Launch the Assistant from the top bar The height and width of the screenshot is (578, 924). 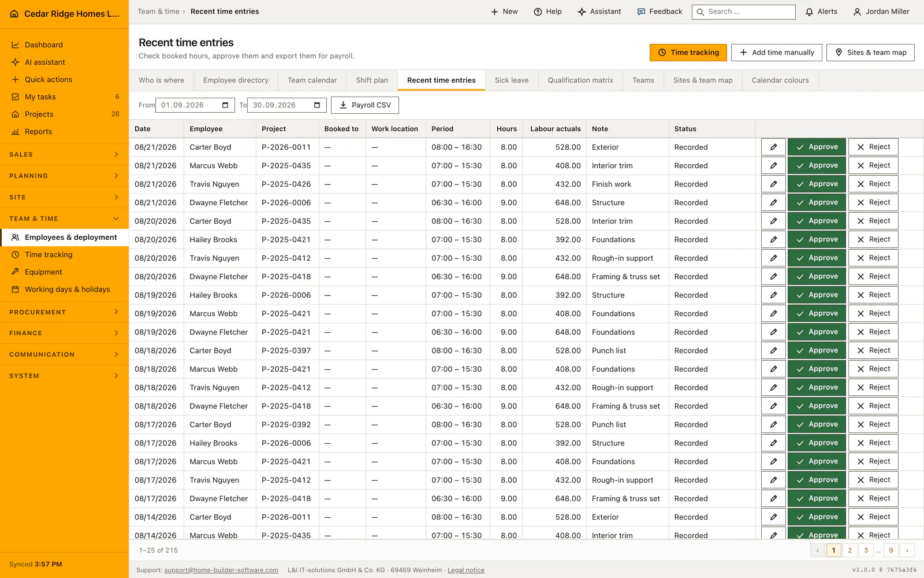click(599, 12)
